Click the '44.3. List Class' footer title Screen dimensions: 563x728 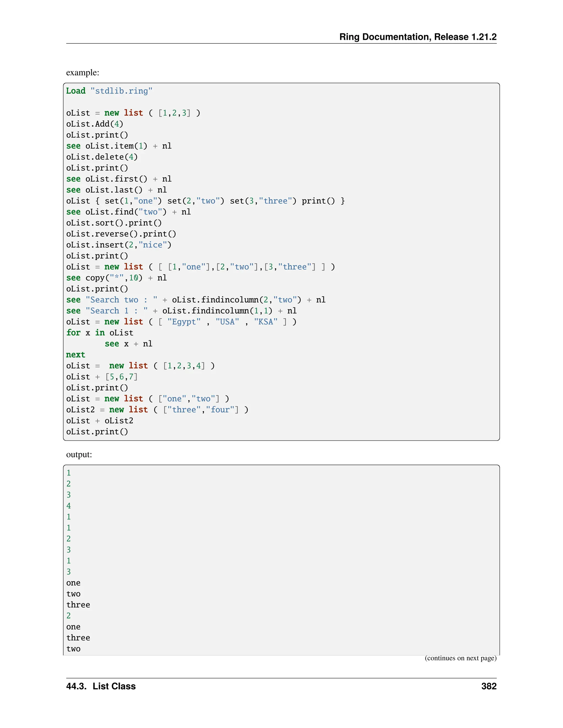(x=101, y=686)
